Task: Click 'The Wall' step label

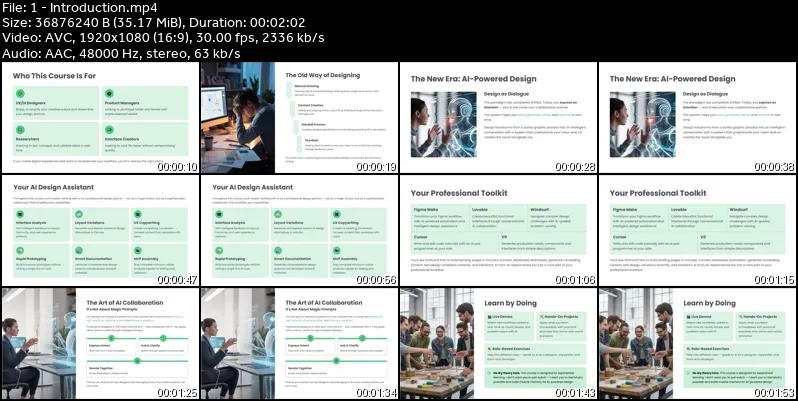Action: tap(311, 140)
